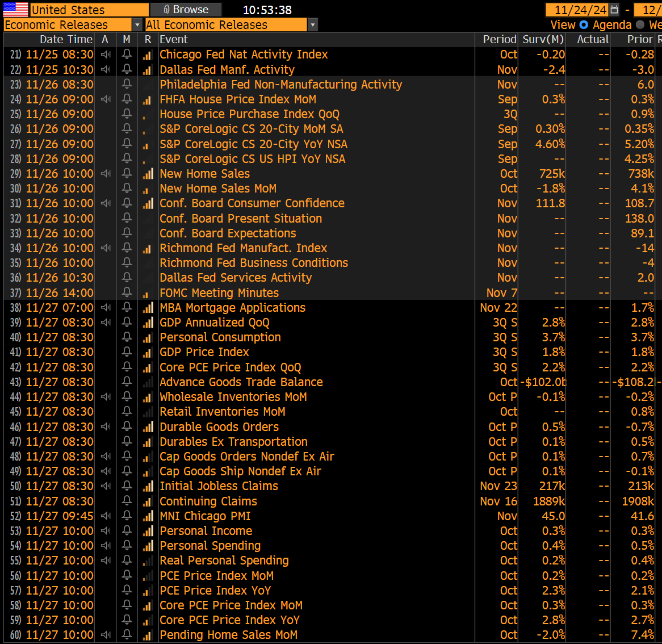Open the Economic Releases dropdown arrow
This screenshot has width=662, height=644.
coord(137,25)
